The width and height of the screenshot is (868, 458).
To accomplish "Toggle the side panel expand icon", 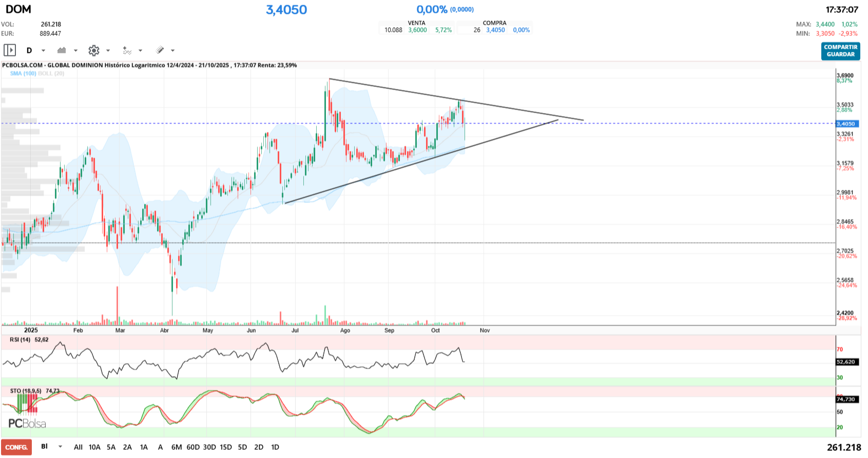I will pos(10,50).
